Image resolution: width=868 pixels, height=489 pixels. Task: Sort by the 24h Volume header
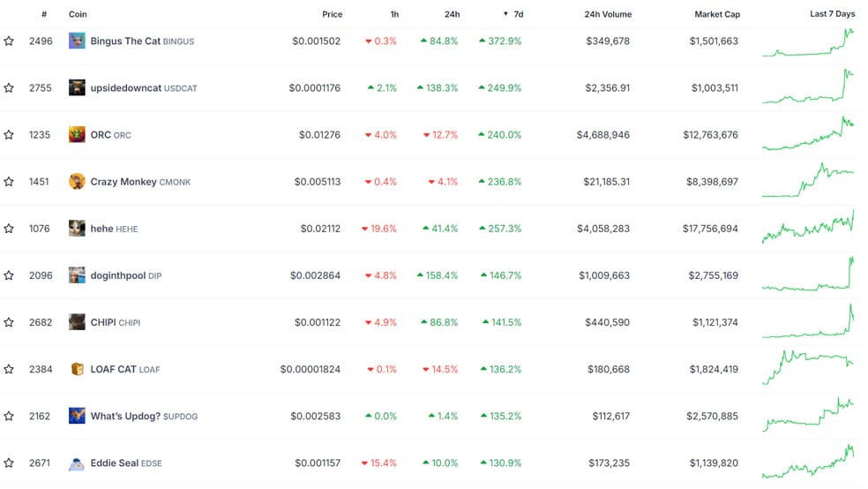[608, 14]
